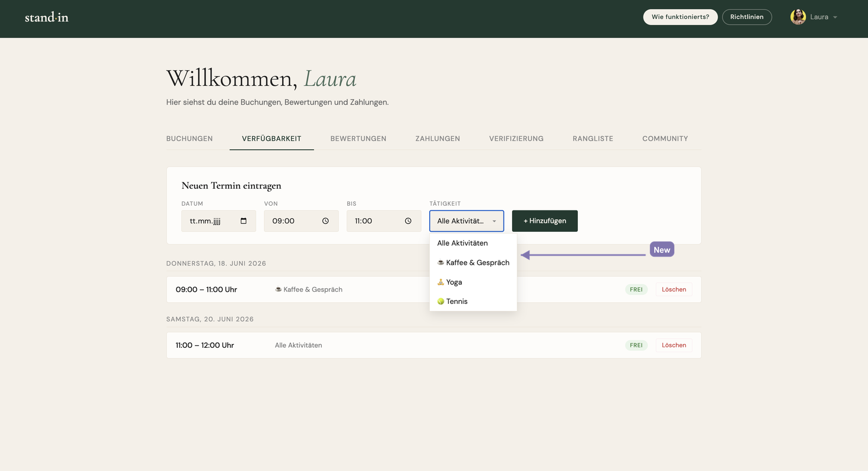Open the Zahlungen tab

point(438,138)
